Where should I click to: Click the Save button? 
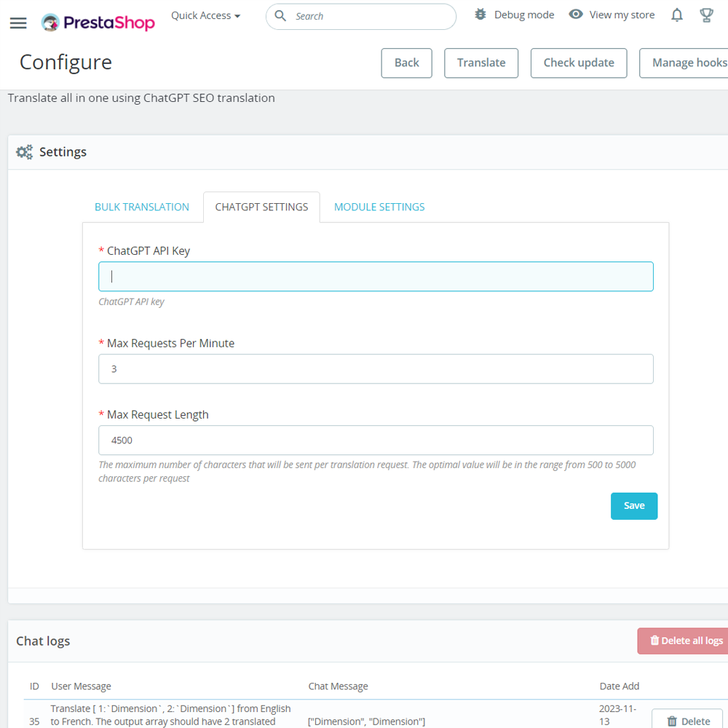(x=633, y=505)
